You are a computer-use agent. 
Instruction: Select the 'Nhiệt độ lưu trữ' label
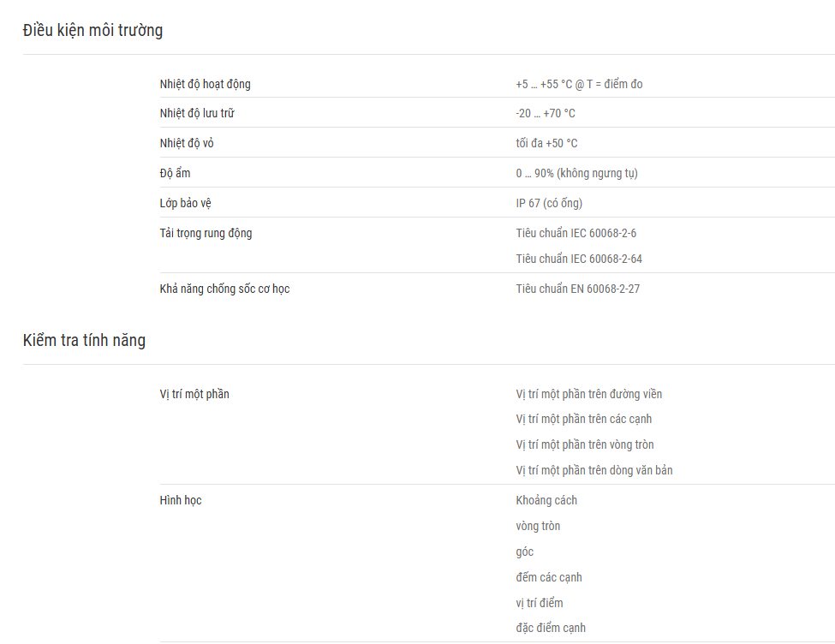coord(197,113)
